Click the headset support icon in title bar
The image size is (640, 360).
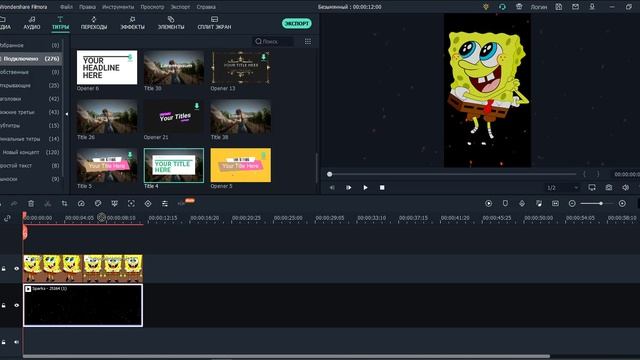(x=502, y=7)
